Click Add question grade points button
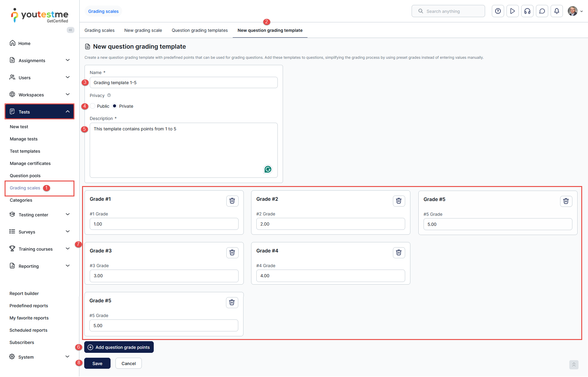The height and width of the screenshot is (377, 588). [x=119, y=347]
